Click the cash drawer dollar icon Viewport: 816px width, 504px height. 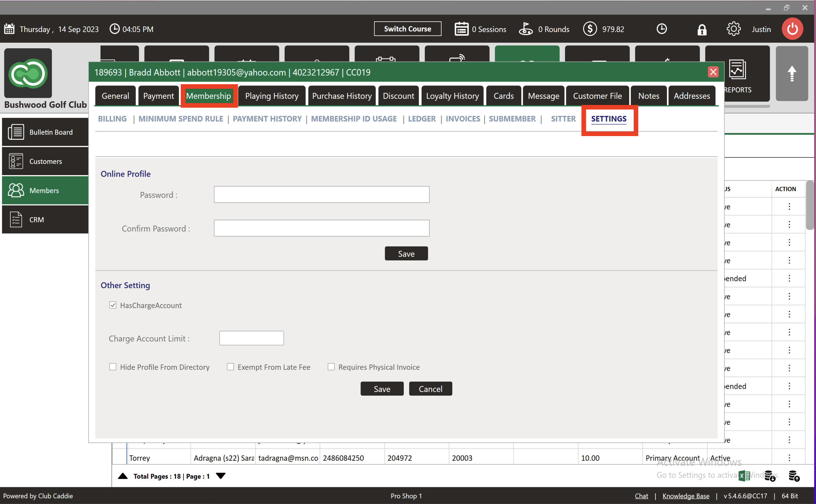[589, 29]
